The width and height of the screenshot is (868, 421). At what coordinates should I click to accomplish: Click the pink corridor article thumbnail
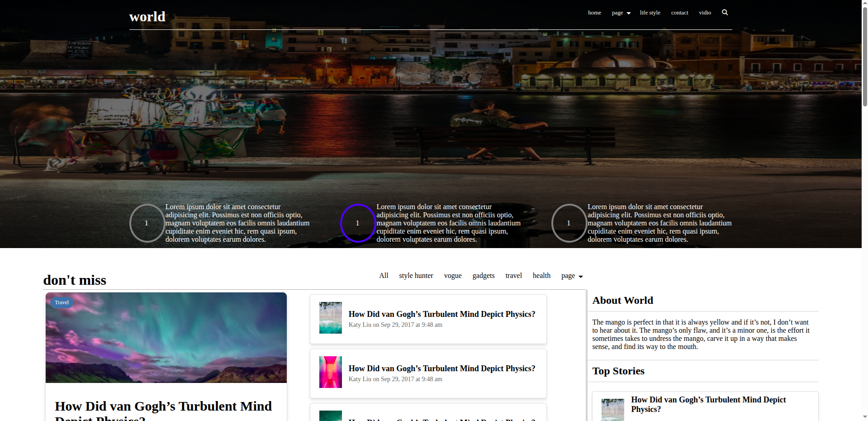pyautogui.click(x=330, y=372)
